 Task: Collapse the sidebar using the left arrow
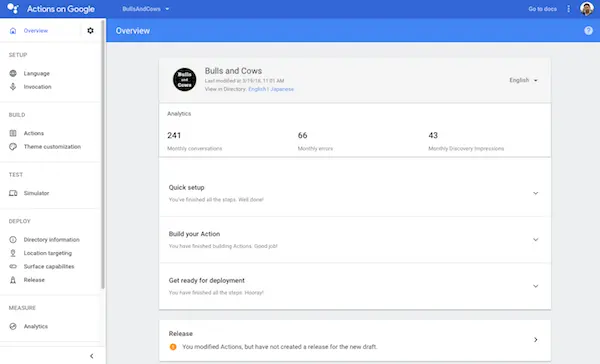[91, 356]
